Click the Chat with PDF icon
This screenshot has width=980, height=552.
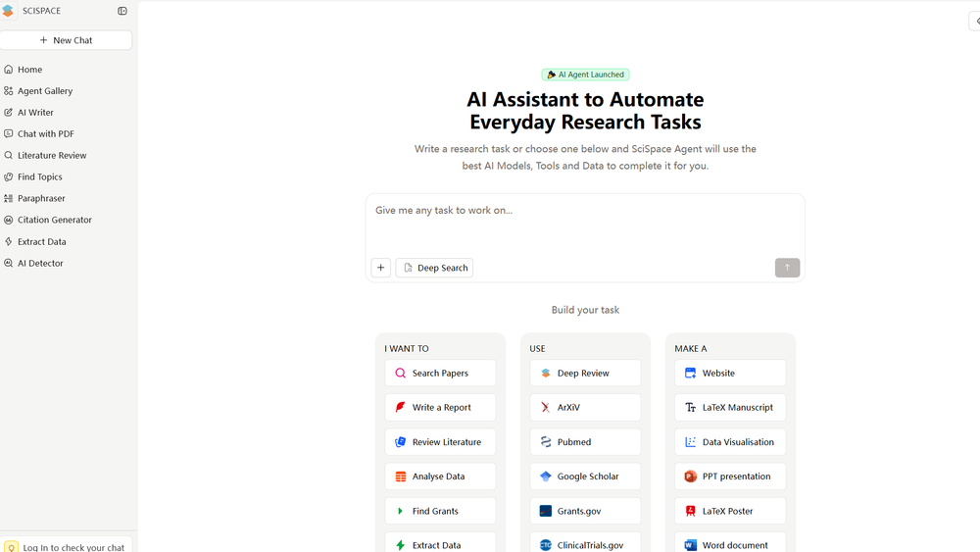(8, 133)
